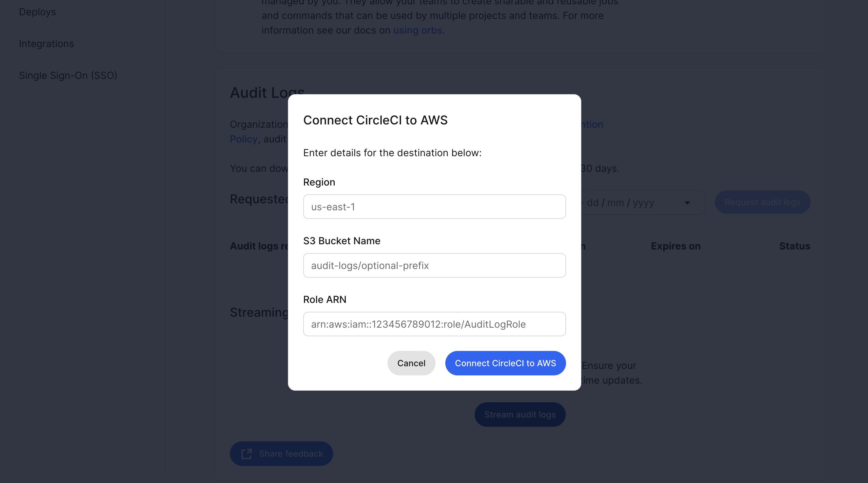
Task: Select Single Sign-On (SSO) sidebar item
Action: (x=68, y=76)
